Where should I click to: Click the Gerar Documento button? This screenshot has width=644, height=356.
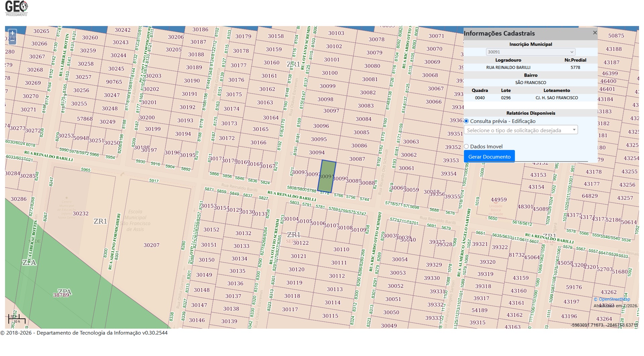tap(489, 157)
